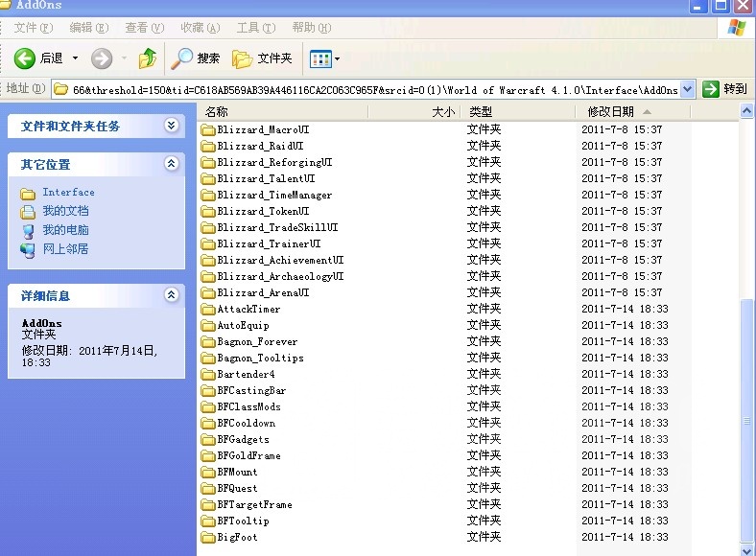The image size is (756, 556).
Task: Select the BFCastingBar folder icon
Action: pyautogui.click(x=208, y=391)
